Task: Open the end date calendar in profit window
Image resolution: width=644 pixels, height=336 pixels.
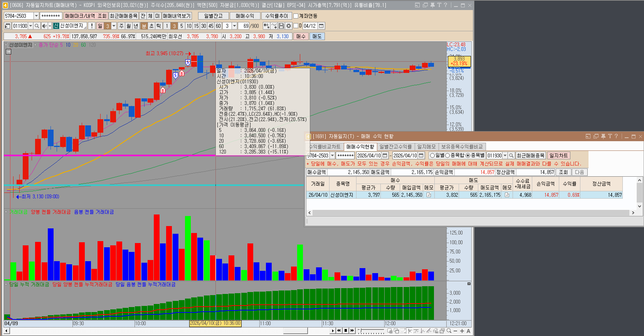Action: 421,155
